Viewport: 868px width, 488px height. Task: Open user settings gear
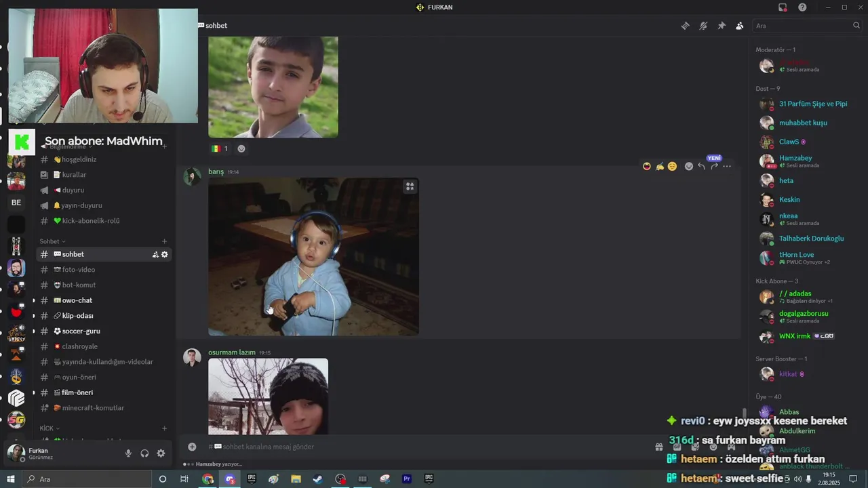click(x=161, y=453)
